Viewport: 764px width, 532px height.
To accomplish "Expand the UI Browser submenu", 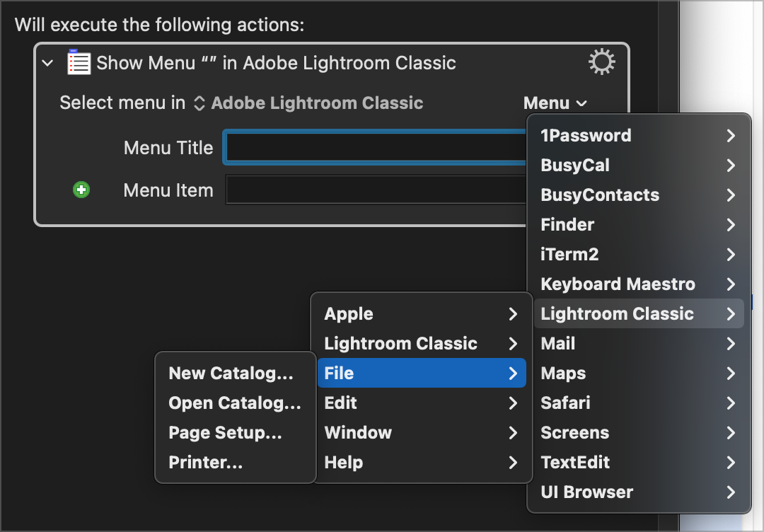I will pos(639,492).
